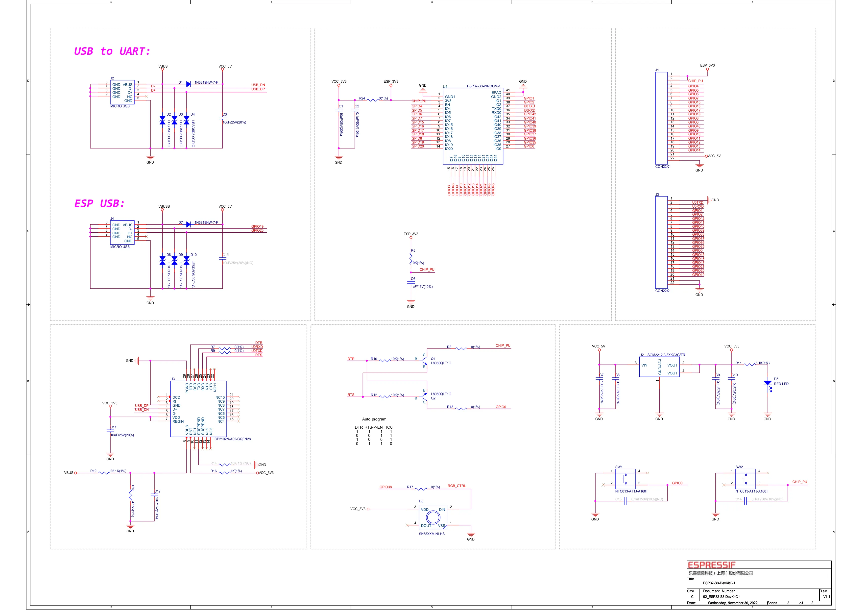The height and width of the screenshot is (614, 868).
Task: Click the "USB to UART:" section heading
Action: [112, 51]
